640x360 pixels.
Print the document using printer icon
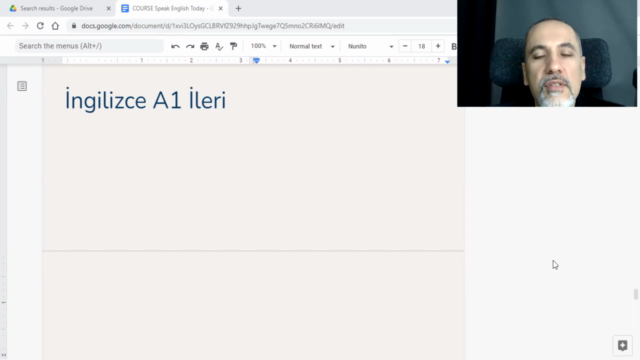coord(204,47)
